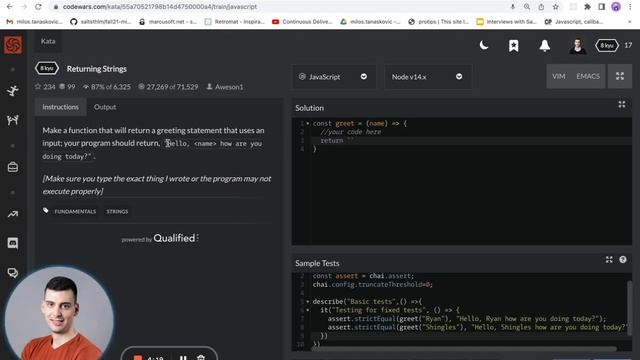Toggle dark mode moon icon

(x=484, y=45)
